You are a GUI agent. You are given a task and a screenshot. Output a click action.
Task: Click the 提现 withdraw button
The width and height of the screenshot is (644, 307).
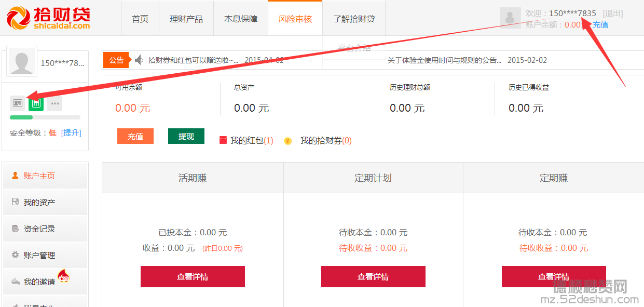click(x=186, y=136)
